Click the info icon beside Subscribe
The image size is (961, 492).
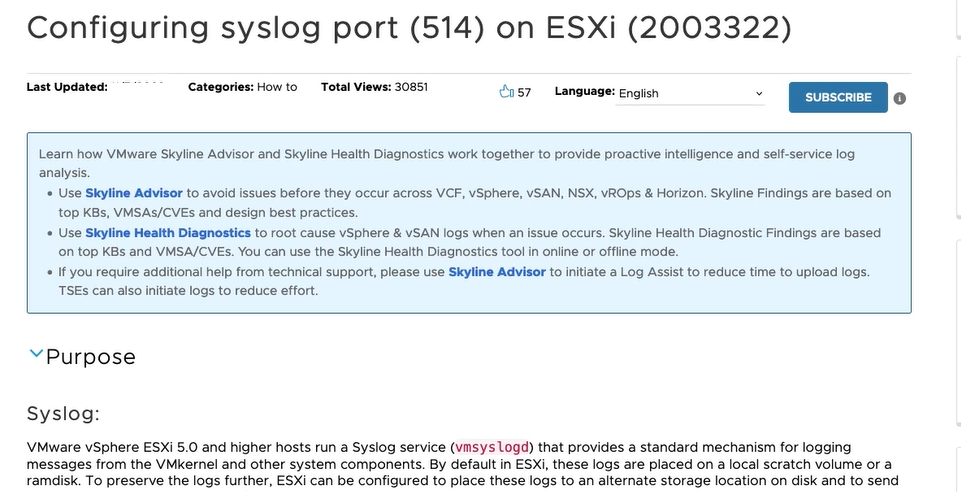[899, 98]
